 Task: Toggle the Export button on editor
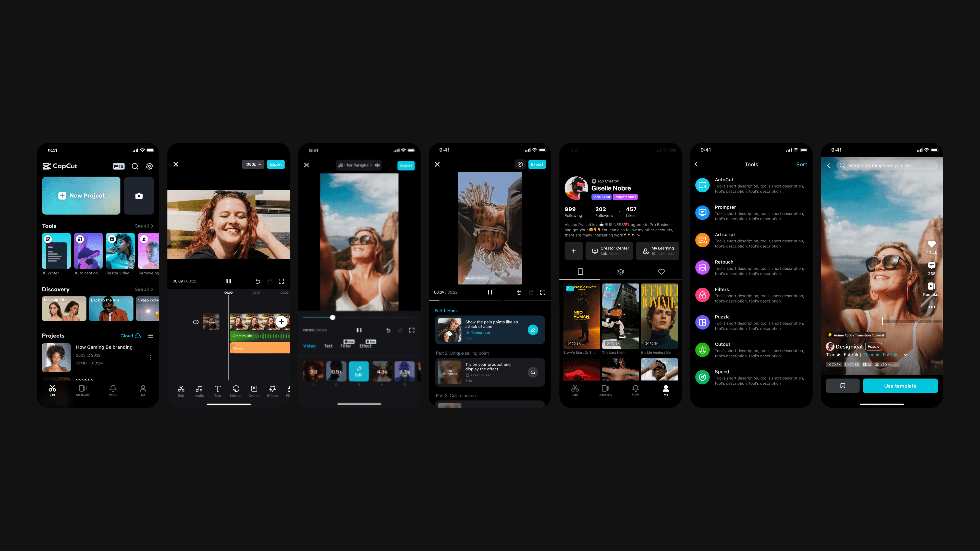275,164
